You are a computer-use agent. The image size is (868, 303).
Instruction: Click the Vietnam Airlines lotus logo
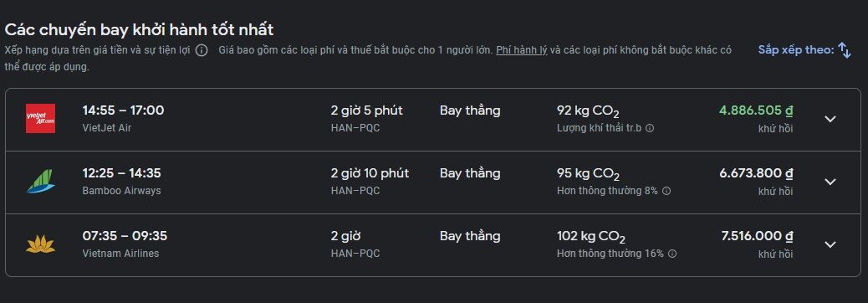pyautogui.click(x=40, y=244)
